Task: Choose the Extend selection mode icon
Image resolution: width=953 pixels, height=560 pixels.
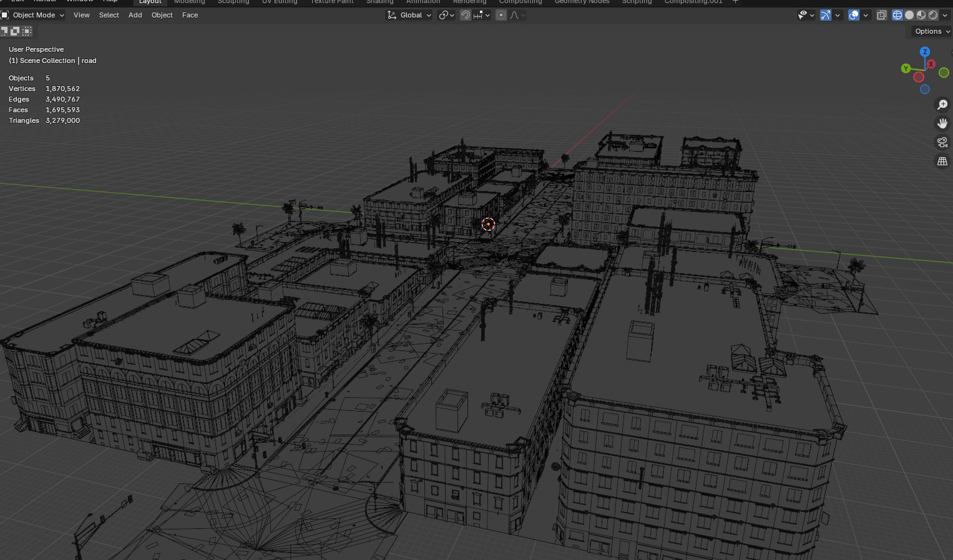Action: (15, 31)
